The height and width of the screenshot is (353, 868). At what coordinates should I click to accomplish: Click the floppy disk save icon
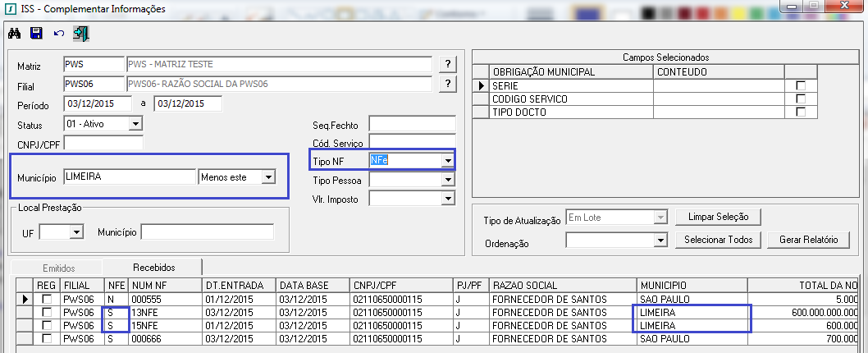[x=36, y=34]
